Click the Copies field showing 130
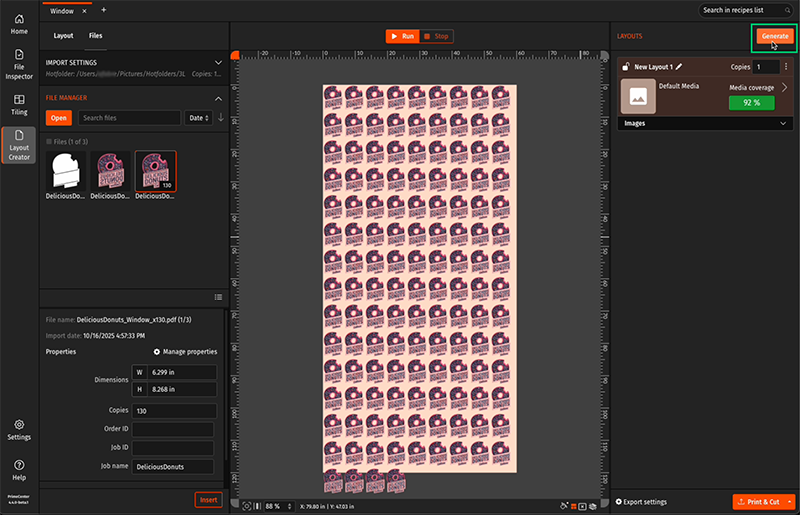800x515 pixels. click(174, 411)
